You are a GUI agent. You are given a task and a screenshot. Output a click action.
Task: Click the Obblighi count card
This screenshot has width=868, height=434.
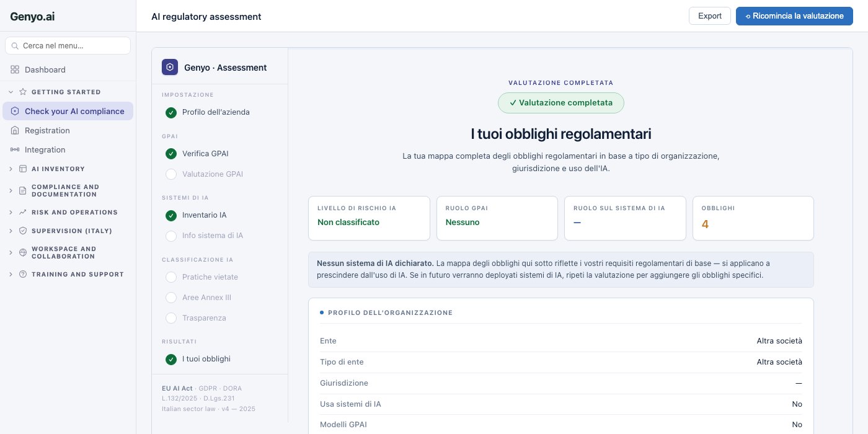click(x=753, y=218)
